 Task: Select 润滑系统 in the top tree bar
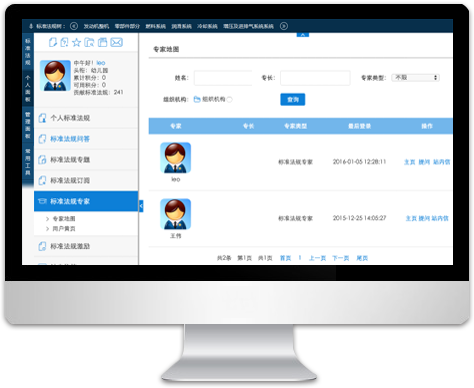tap(182, 26)
